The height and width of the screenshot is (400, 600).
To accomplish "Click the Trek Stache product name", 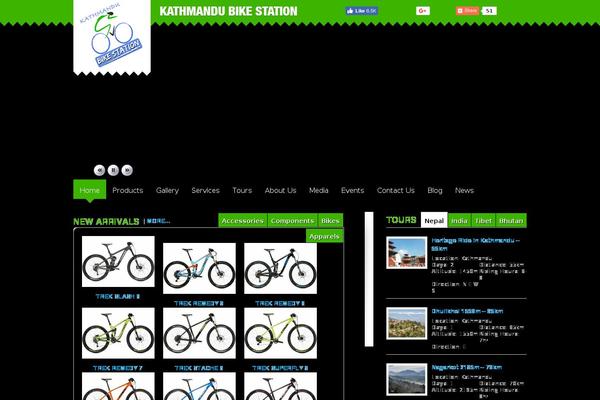I will pyautogui.click(x=199, y=368).
